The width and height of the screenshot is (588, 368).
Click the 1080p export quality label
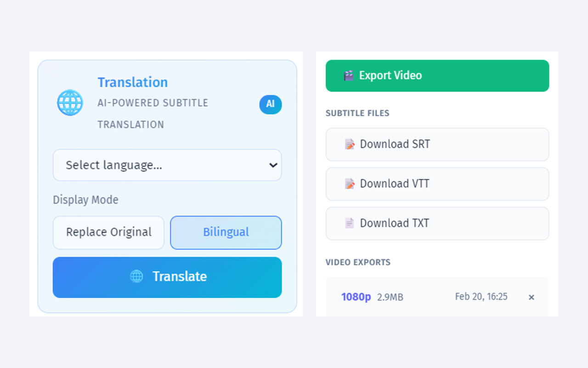click(356, 297)
